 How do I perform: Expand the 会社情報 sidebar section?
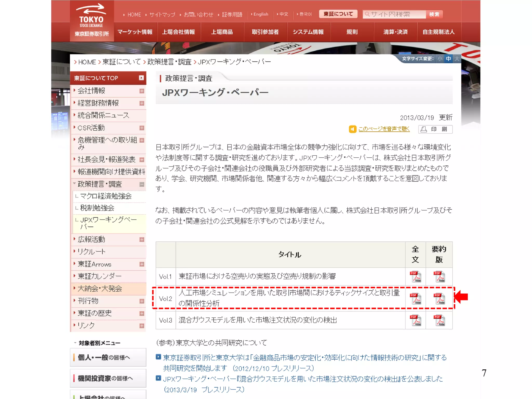(x=142, y=91)
